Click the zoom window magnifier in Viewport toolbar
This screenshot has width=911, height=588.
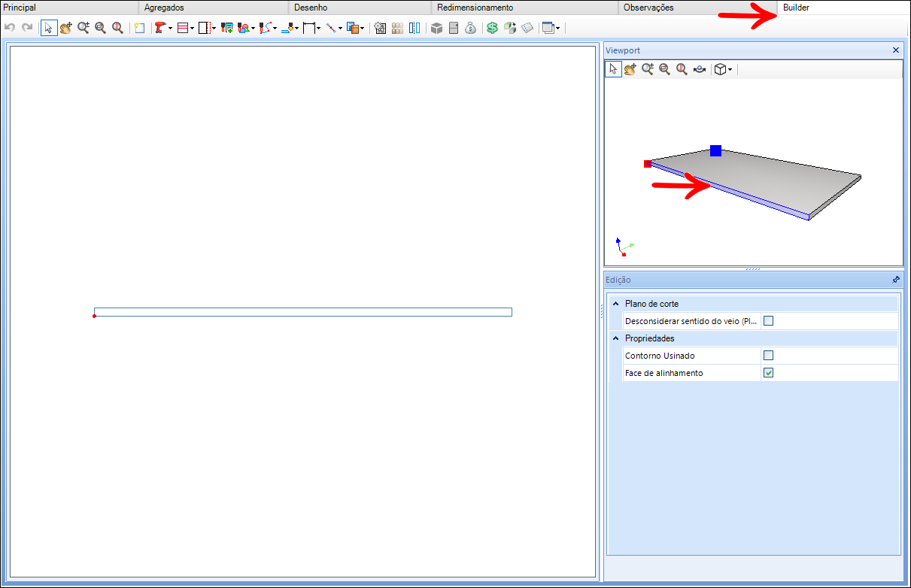[x=665, y=69]
